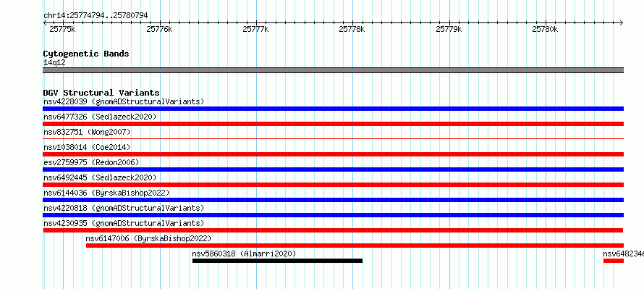The height and width of the screenshot is (289, 644).
Task: Open the nsv4228039 gnomAD variant label
Action: tap(124, 101)
